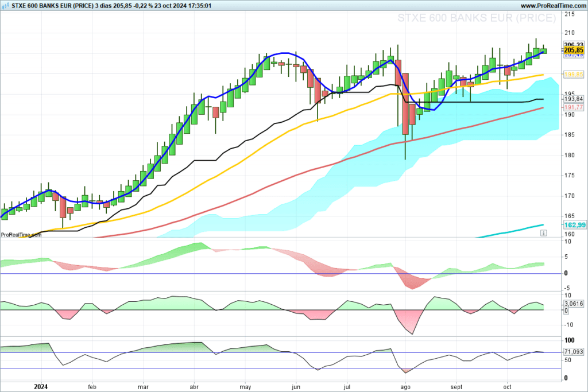The height and width of the screenshot is (392, 588).
Task: Click the feb label on the time axis
Action: point(92,387)
